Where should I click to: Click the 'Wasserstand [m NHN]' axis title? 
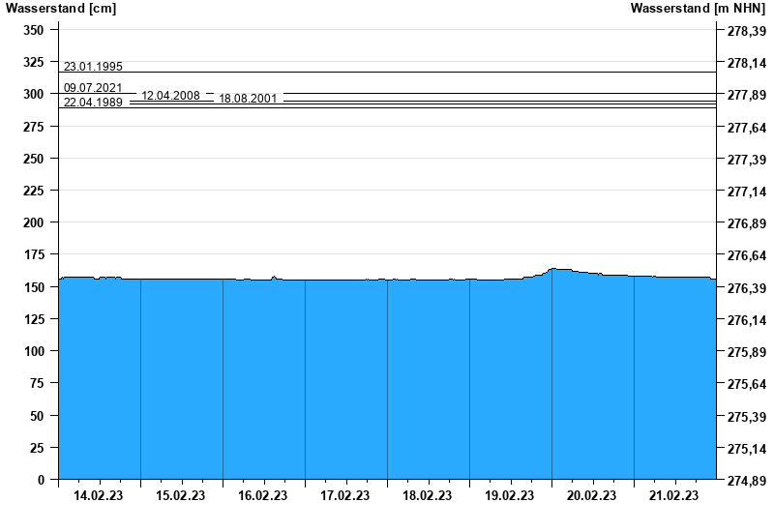[x=699, y=9]
